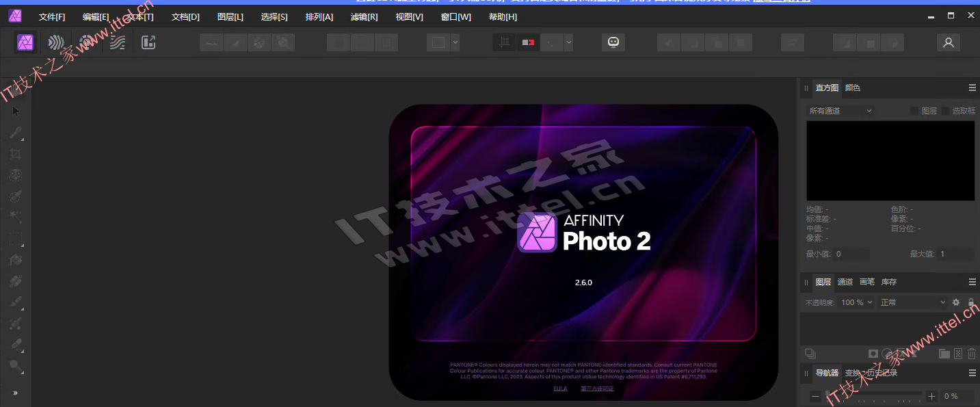Select the Paint Brush tool
This screenshot has height=407, width=980.
click(16, 302)
